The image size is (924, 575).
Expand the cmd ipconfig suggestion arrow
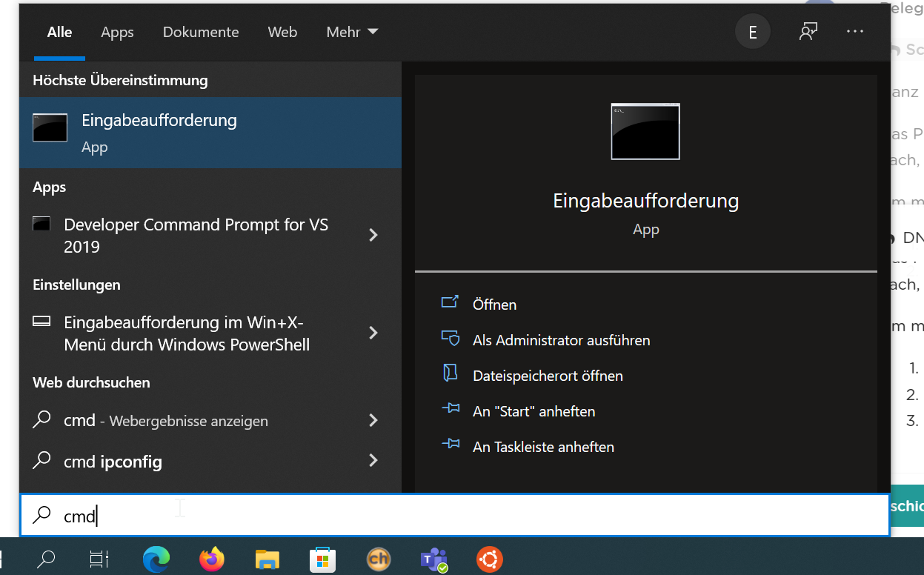coord(373,461)
